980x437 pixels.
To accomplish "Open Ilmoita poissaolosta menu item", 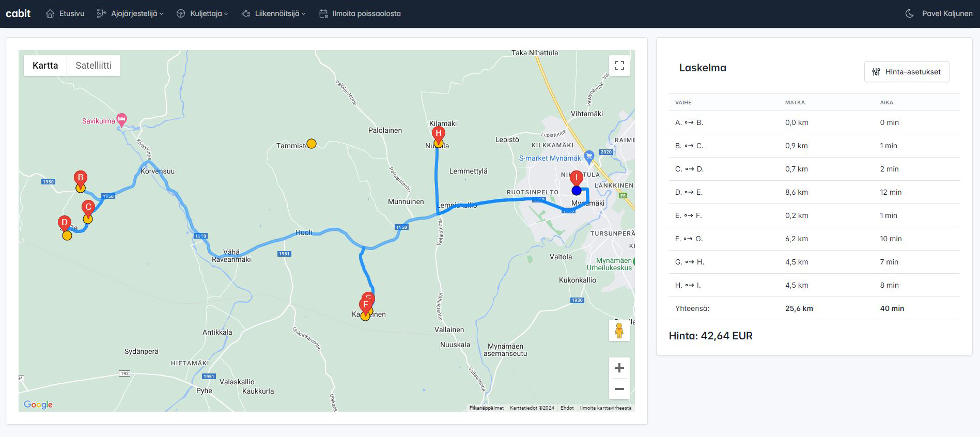I will (360, 13).
